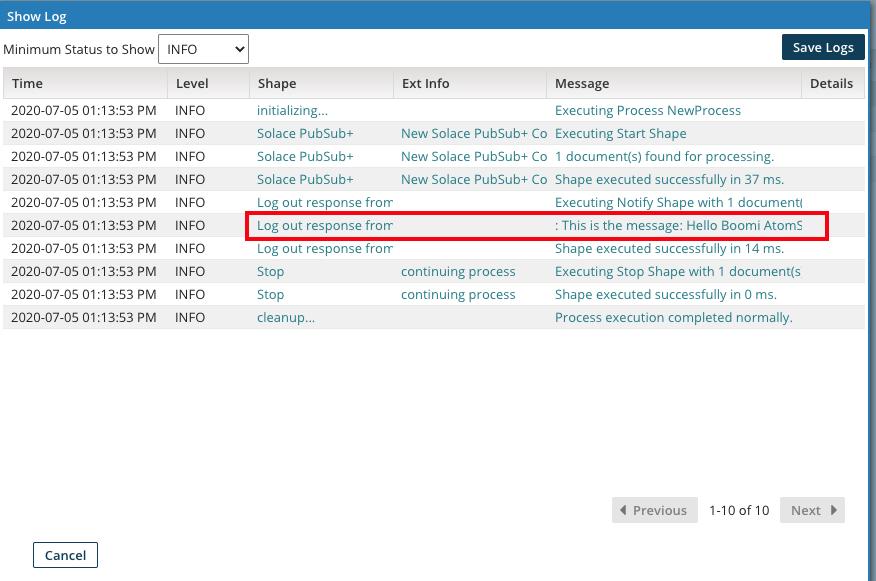The width and height of the screenshot is (876, 581).
Task: Select 'Executing Process NewProcess' message
Action: click(x=648, y=111)
